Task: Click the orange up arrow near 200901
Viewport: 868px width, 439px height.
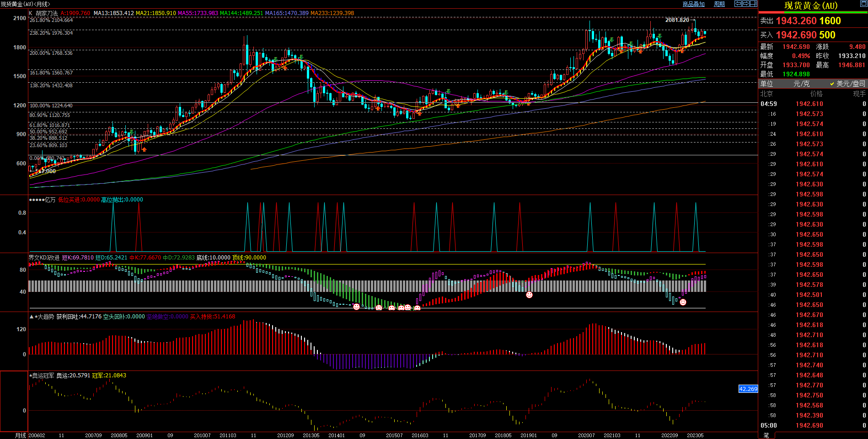Action: tap(144, 149)
